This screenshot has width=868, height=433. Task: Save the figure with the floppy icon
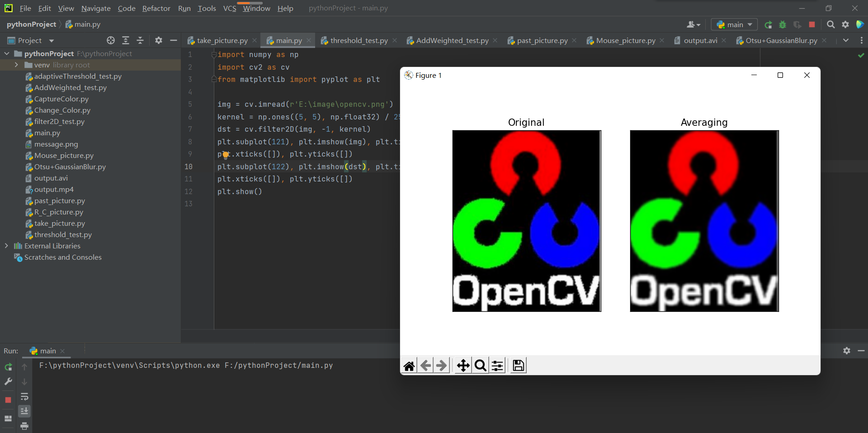click(x=519, y=366)
